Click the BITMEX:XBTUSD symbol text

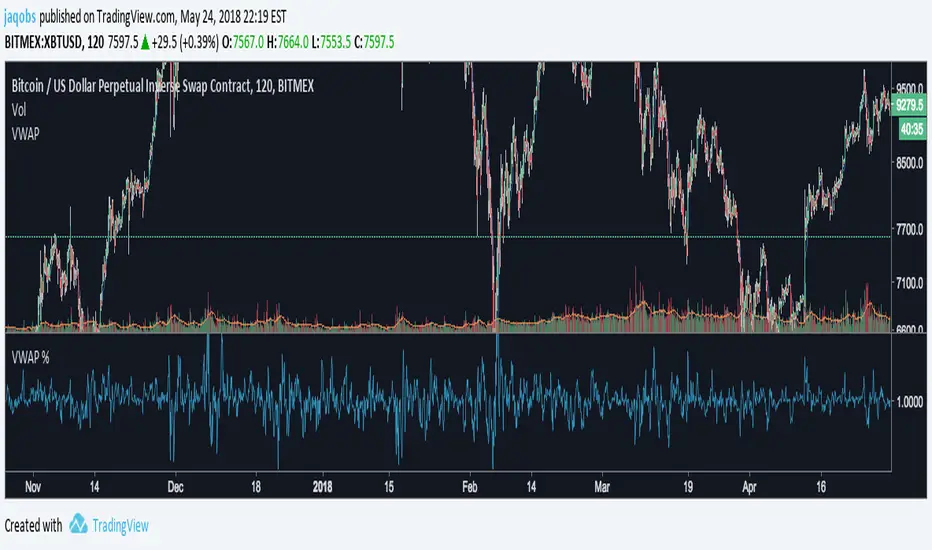[43, 42]
